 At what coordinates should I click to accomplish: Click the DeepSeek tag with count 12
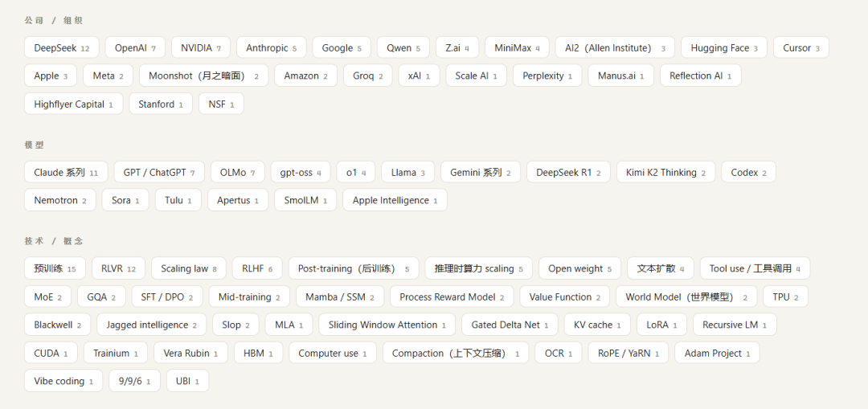(x=61, y=47)
